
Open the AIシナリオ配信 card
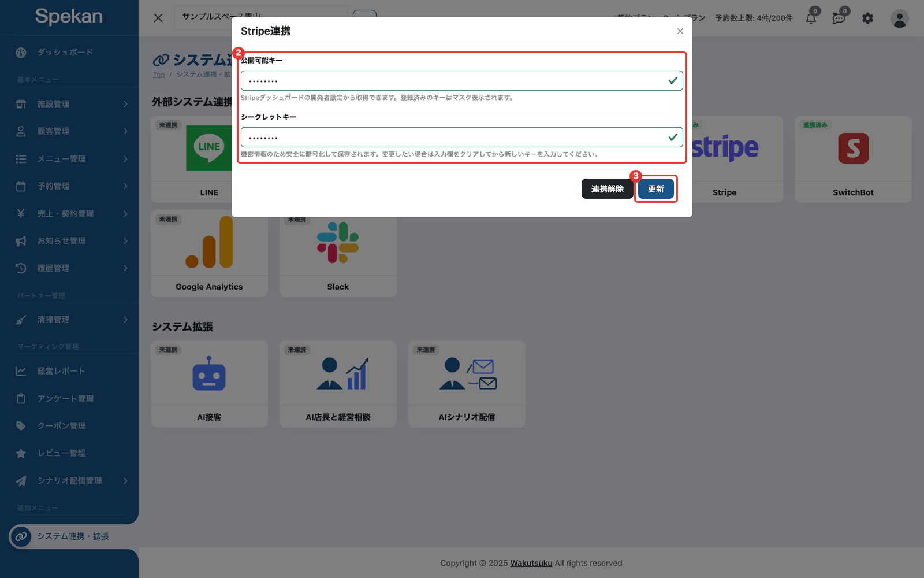467,384
